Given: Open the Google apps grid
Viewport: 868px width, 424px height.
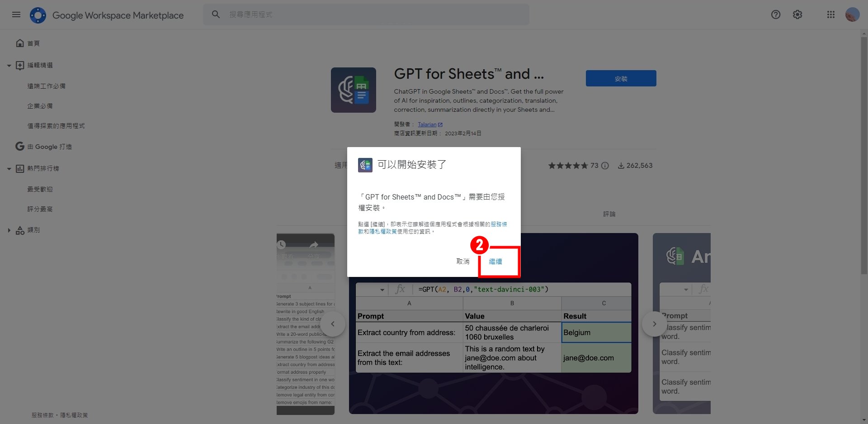Looking at the screenshot, I should click(x=831, y=14).
